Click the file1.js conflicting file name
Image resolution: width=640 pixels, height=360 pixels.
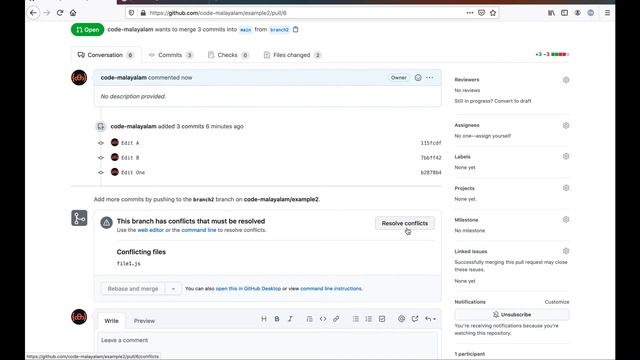click(x=129, y=264)
